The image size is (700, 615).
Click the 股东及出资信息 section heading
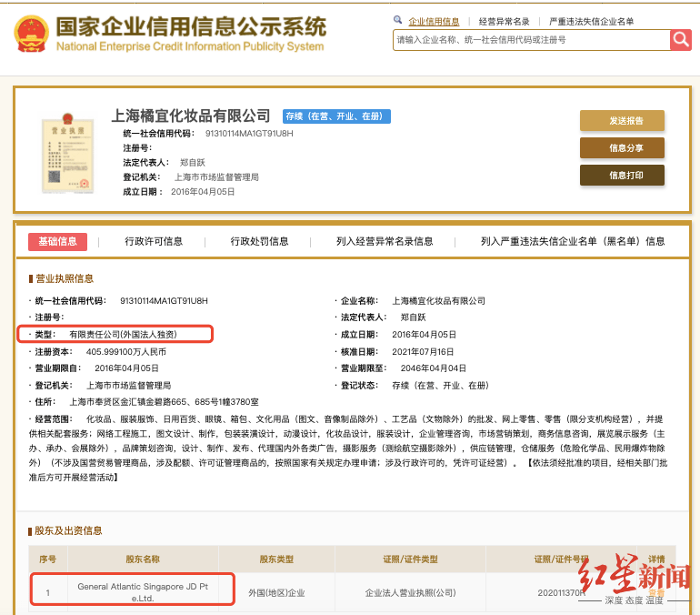coord(68,530)
